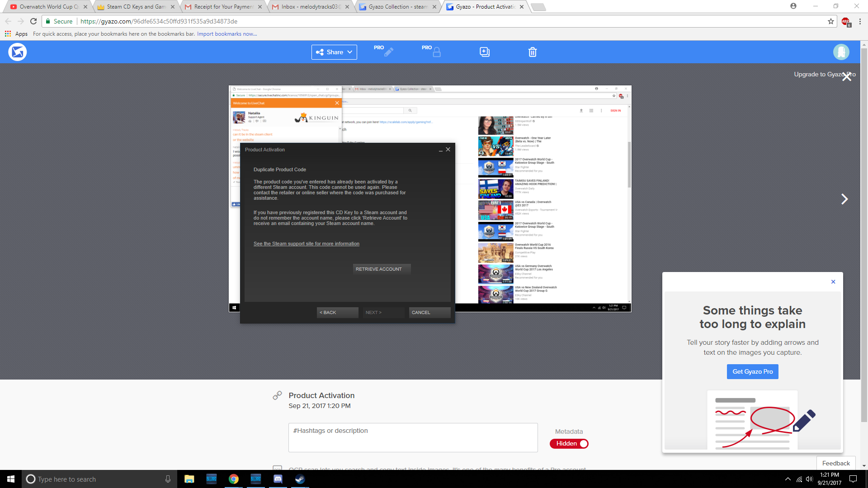868x488 pixels.
Task: Switch to Steam CD Keys tab
Action: click(136, 7)
